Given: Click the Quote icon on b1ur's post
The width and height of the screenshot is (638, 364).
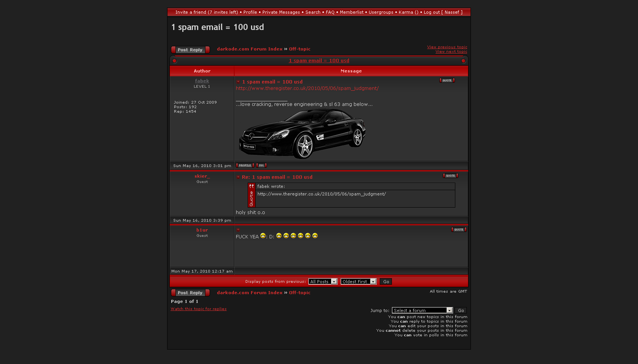Looking at the screenshot, I should (459, 230).
